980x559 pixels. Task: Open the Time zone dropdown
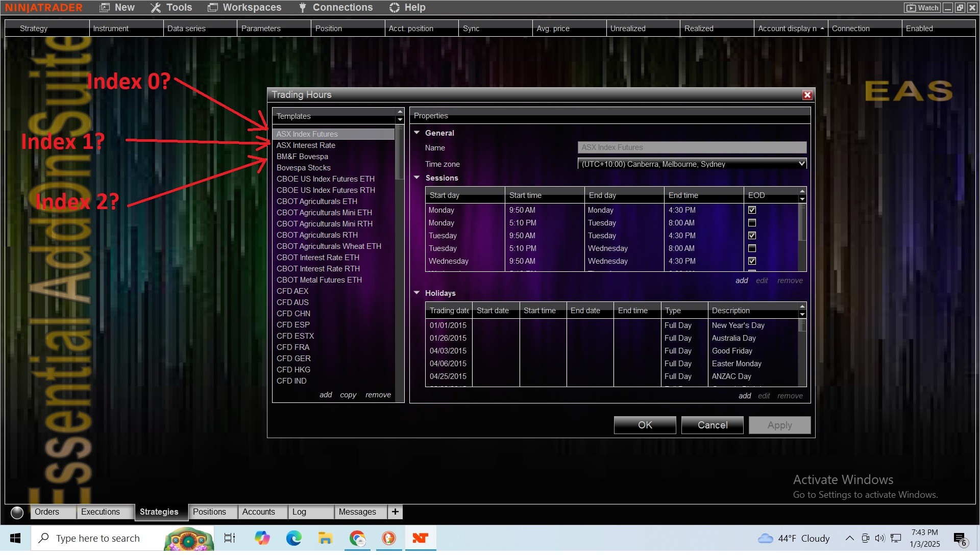click(x=801, y=164)
